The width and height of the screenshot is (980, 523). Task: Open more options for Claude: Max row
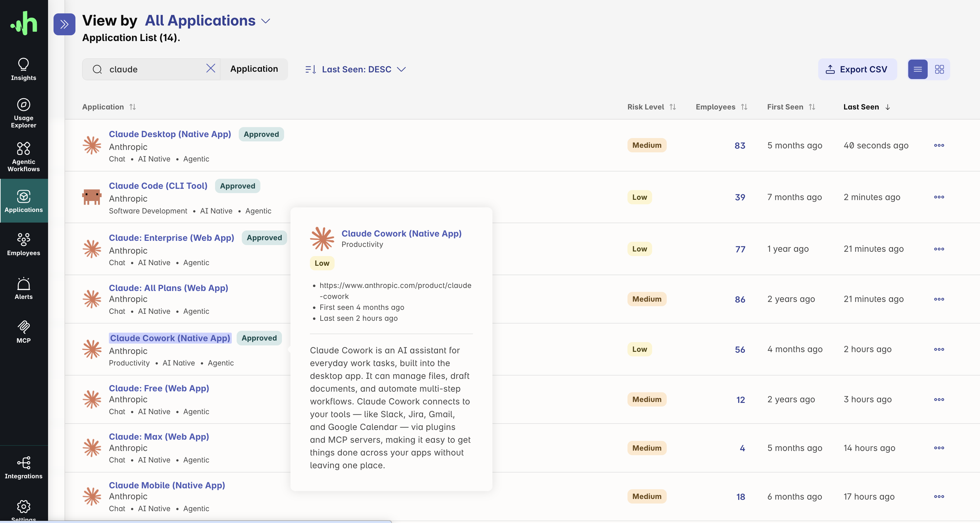click(x=939, y=448)
